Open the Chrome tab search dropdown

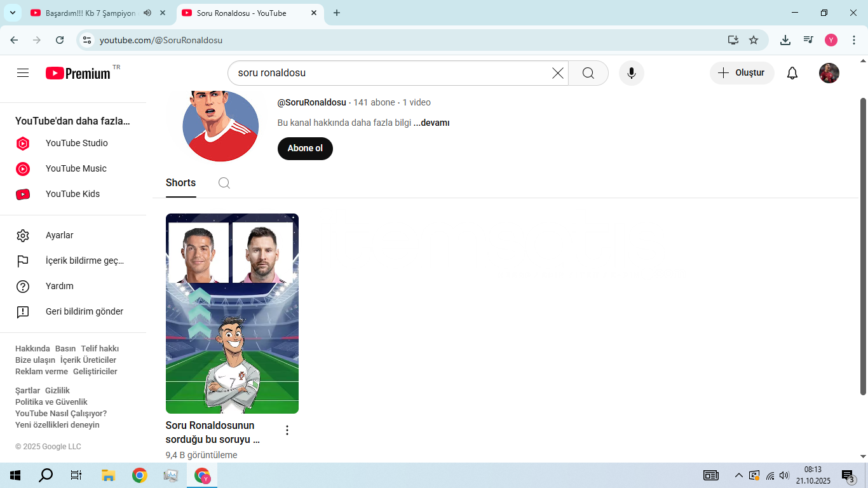(12, 13)
